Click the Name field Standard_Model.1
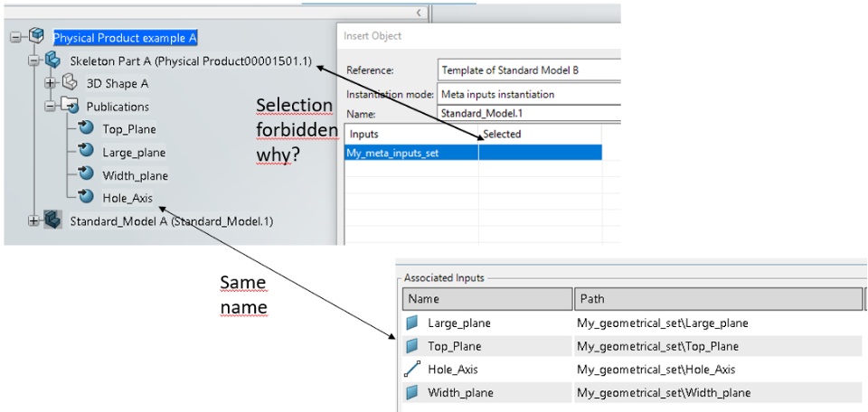This screenshot has height=412, width=868. click(529, 113)
